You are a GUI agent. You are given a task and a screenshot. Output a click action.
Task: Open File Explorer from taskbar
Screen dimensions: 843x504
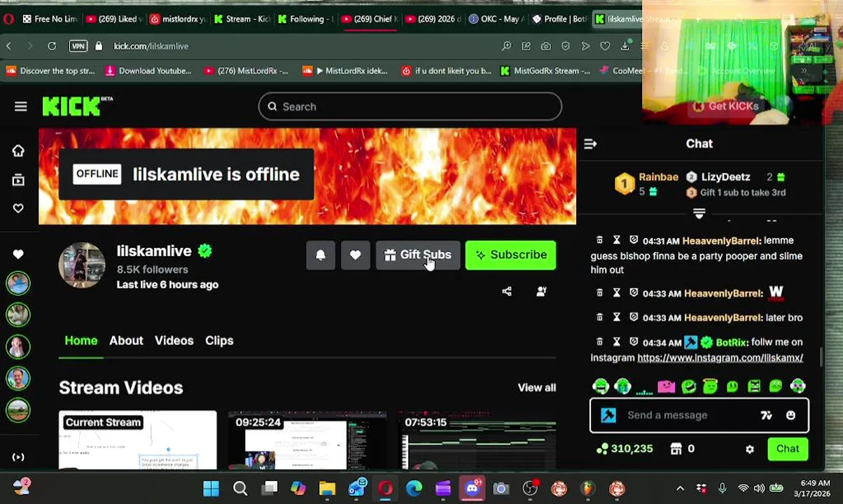[327, 488]
